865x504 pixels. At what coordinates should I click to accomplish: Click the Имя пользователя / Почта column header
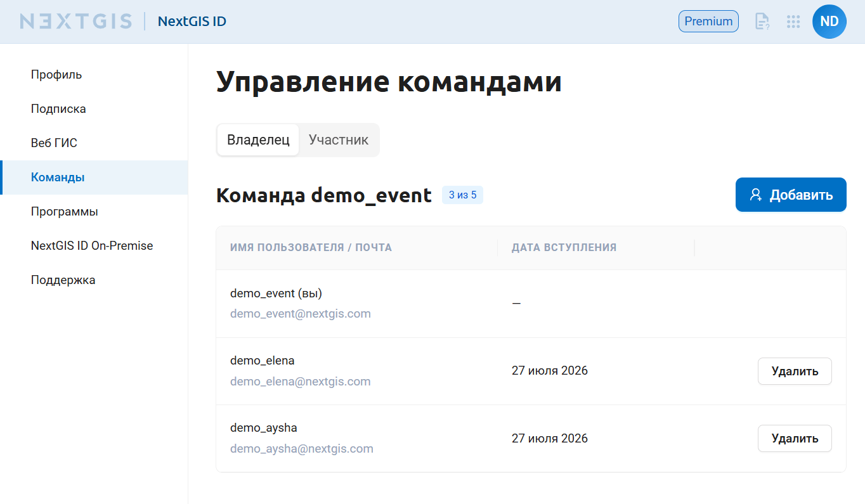click(311, 248)
